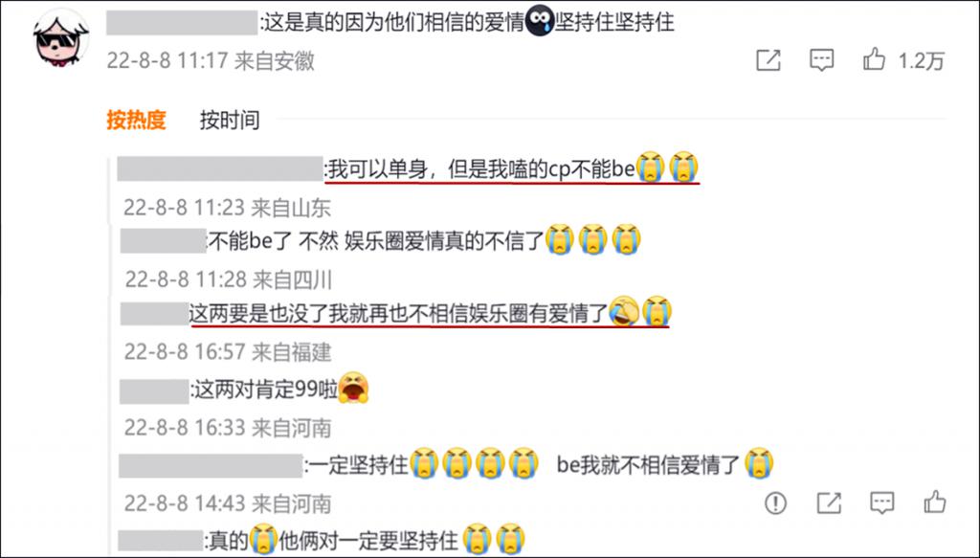Open the username of the 我可以单身 reply

pyautogui.click(x=220, y=168)
